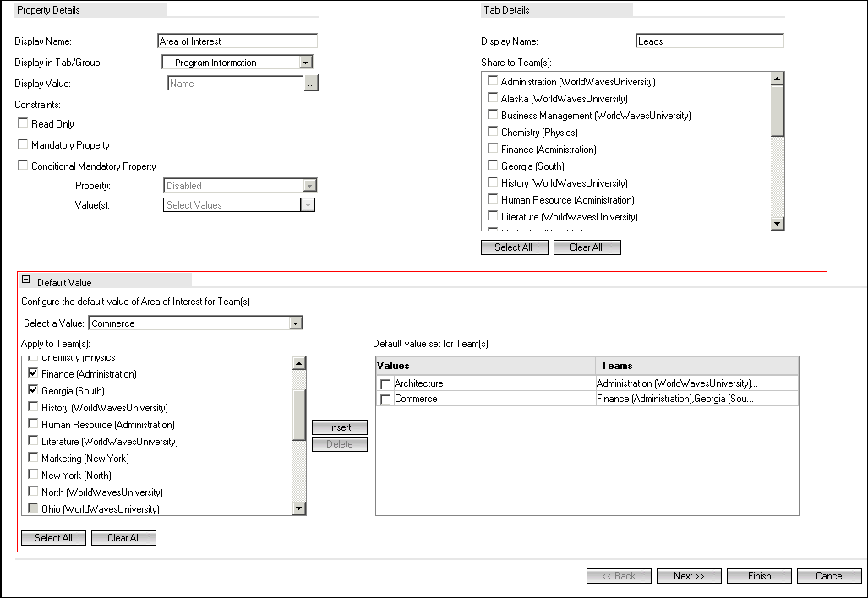Screen dimensions: 868x598
Task: Check Literature (WorldWavesUniversity) in Apply to Teams
Action: [33, 440]
